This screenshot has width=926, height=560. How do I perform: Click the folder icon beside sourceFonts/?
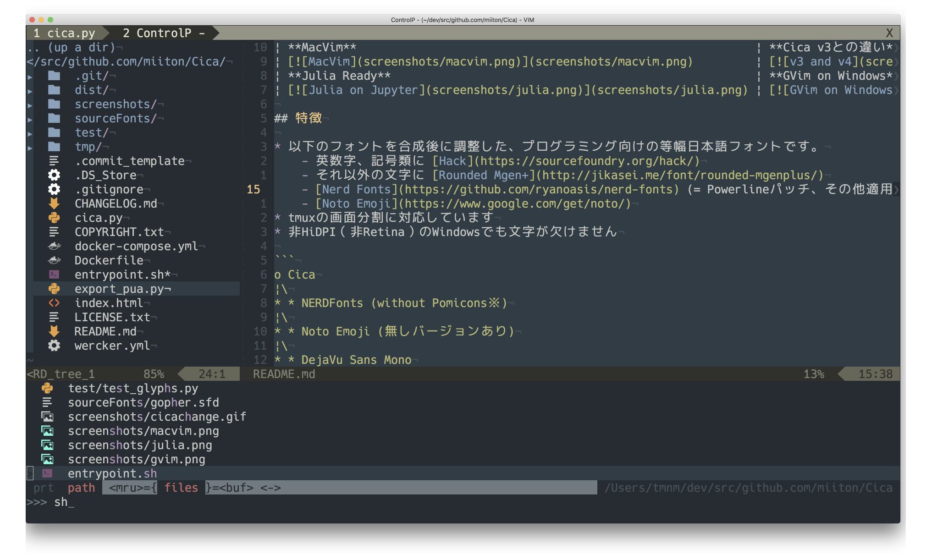(x=54, y=118)
